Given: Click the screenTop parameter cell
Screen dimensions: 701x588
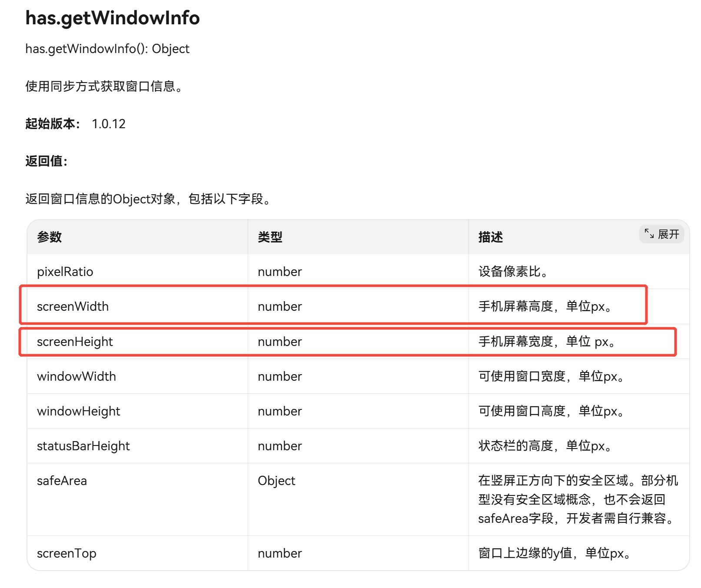Looking at the screenshot, I should [x=66, y=553].
